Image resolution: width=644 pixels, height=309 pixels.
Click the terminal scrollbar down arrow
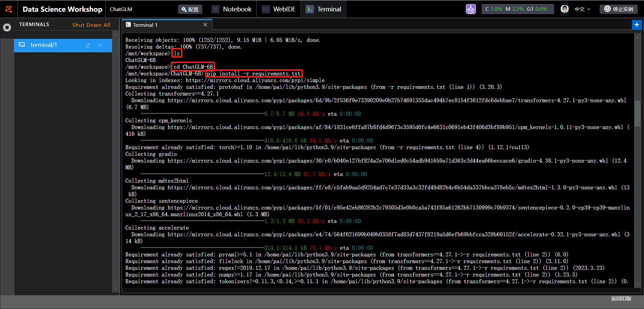coord(637,284)
